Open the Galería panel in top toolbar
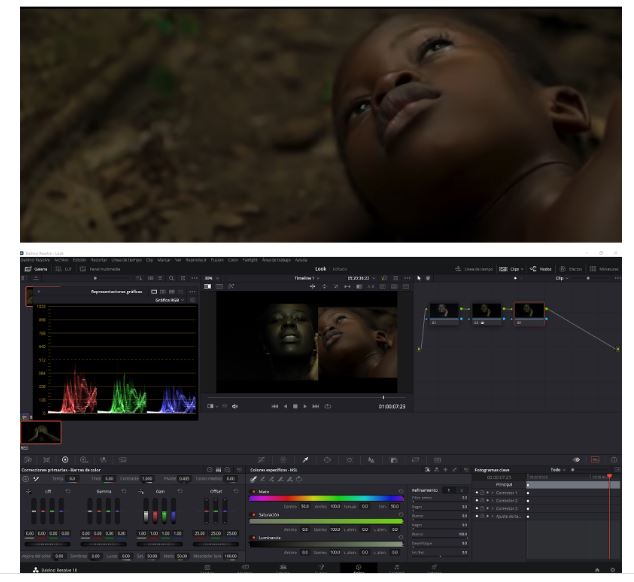634x582 pixels. click(x=34, y=269)
